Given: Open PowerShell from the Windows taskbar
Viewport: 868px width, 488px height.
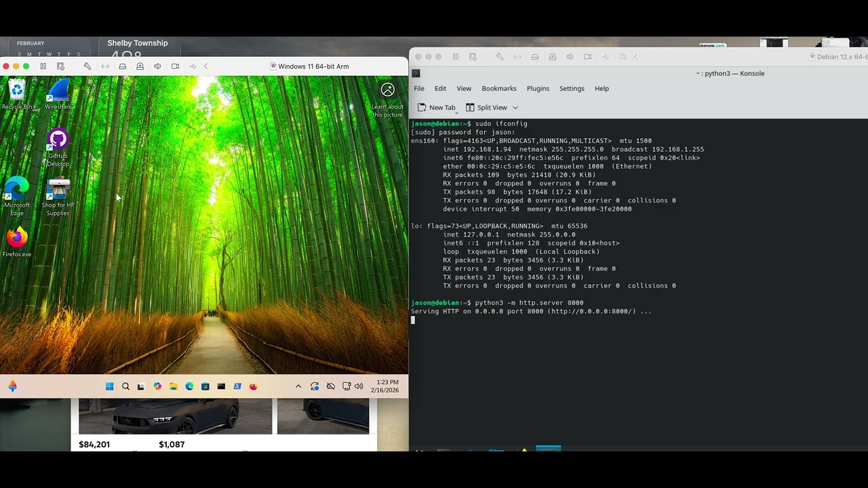Looking at the screenshot, I should (x=237, y=386).
